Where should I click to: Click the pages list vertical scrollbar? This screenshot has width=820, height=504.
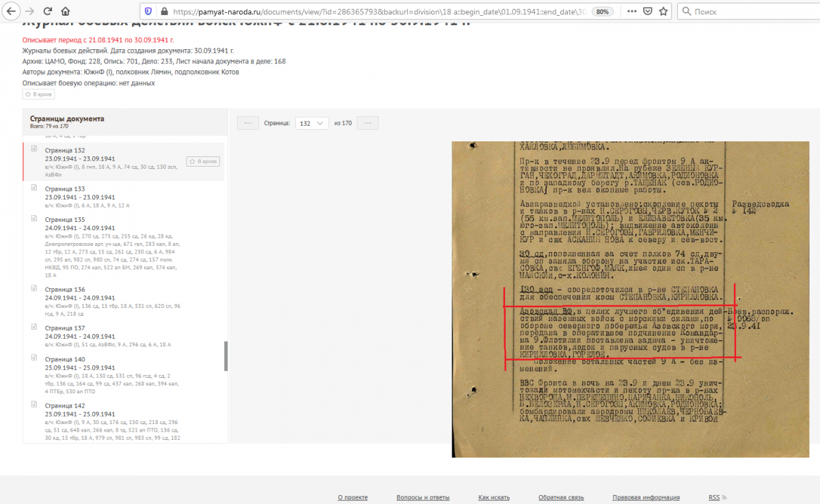click(225, 355)
